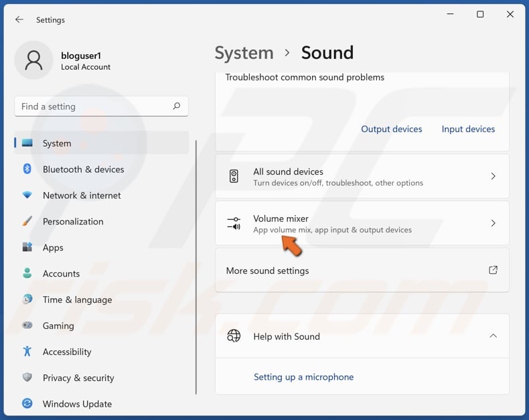Minimize the Settings window
This screenshot has width=529, height=420.
[x=450, y=14]
